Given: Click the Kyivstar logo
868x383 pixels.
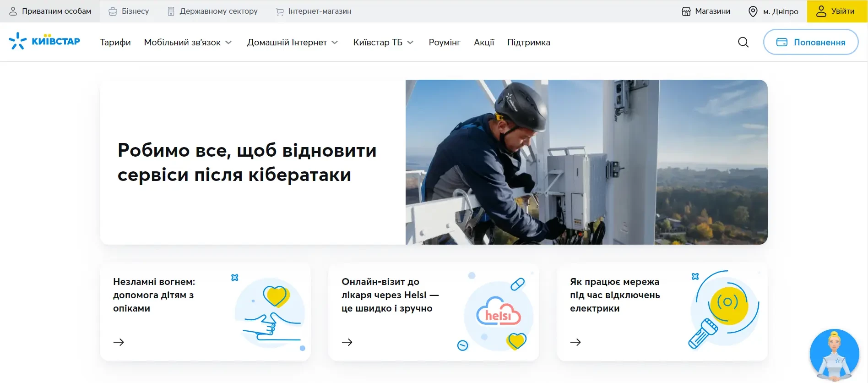Looking at the screenshot, I should [x=44, y=41].
